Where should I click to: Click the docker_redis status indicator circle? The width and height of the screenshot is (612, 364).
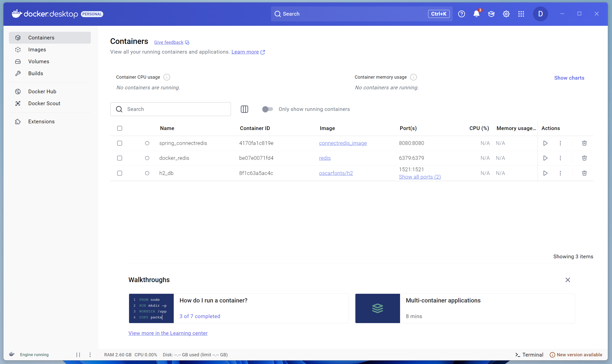point(147,158)
